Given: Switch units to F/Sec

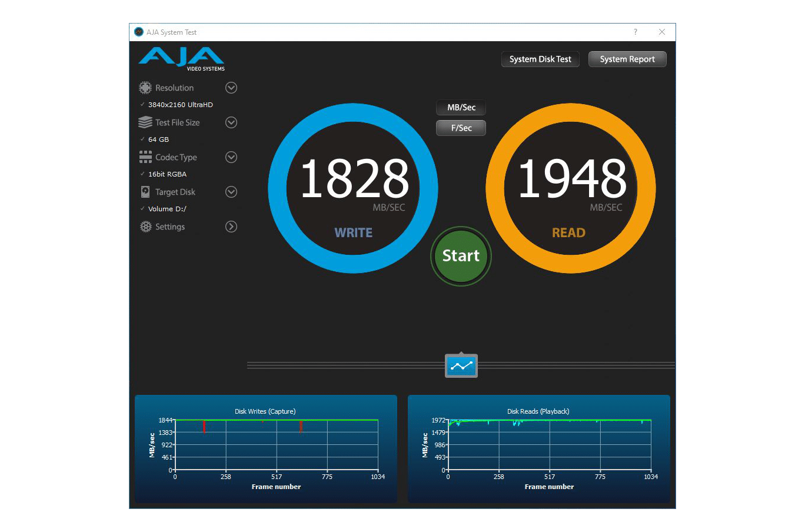Looking at the screenshot, I should click(x=461, y=128).
